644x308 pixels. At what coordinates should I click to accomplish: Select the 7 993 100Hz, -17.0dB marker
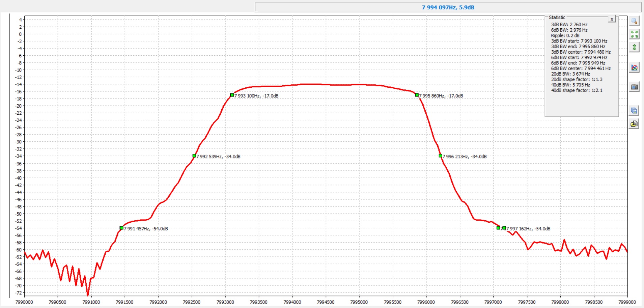pos(232,95)
